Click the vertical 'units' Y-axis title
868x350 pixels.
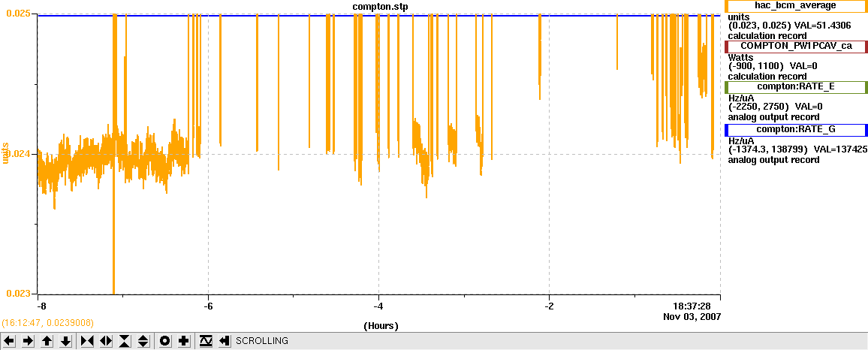click(x=5, y=153)
